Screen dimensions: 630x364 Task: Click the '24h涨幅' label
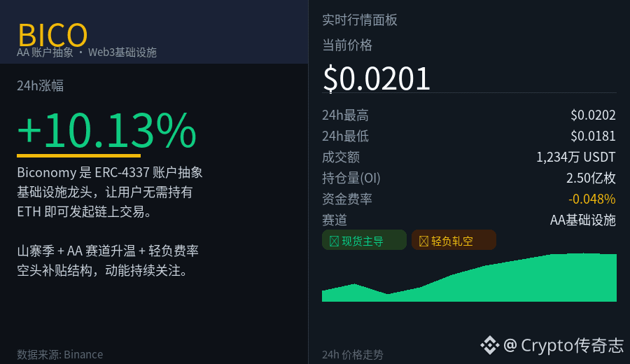click(x=40, y=85)
